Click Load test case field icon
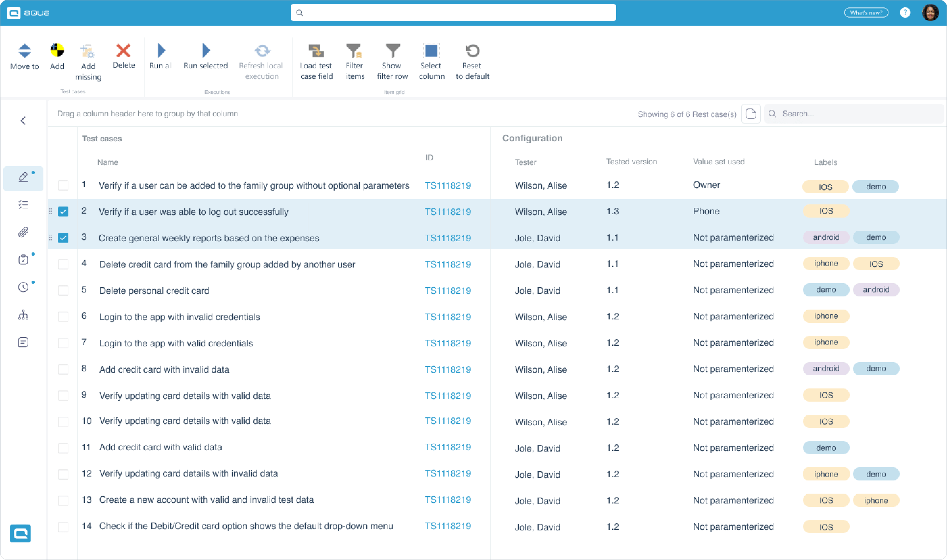947x560 pixels. pos(316,51)
